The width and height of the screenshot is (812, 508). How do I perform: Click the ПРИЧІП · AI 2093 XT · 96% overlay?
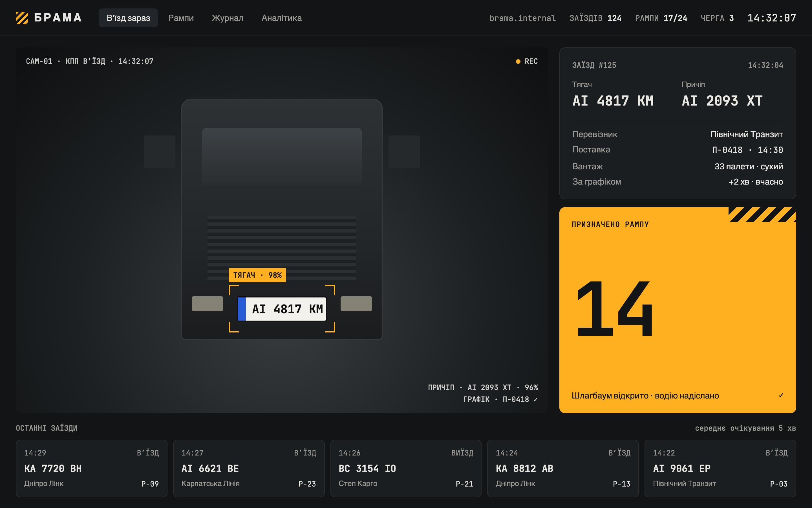[x=483, y=387]
